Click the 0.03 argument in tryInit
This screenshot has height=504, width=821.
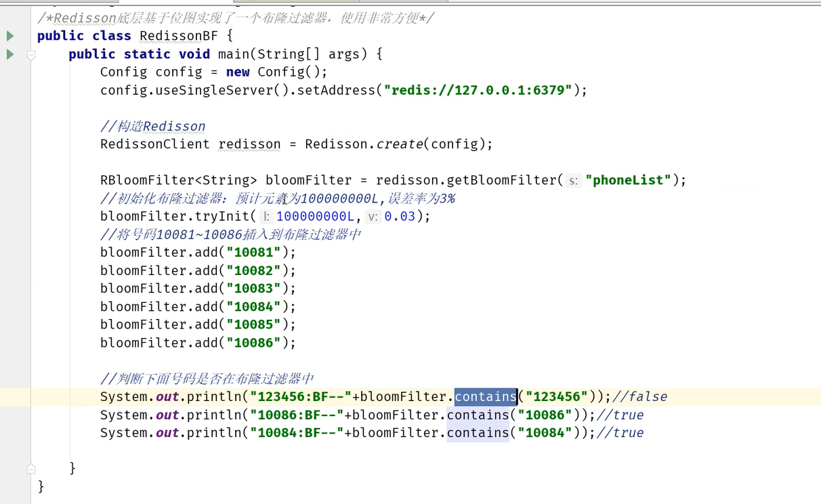400,217
